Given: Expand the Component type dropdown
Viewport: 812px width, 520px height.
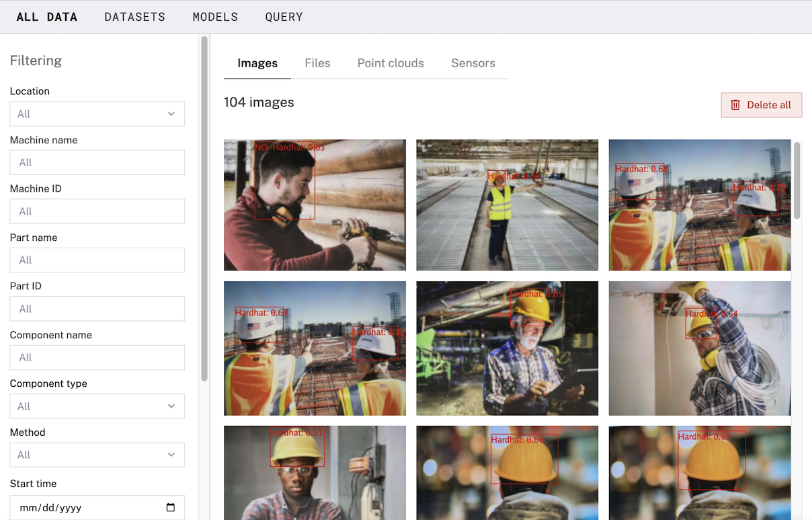Looking at the screenshot, I should [x=97, y=406].
